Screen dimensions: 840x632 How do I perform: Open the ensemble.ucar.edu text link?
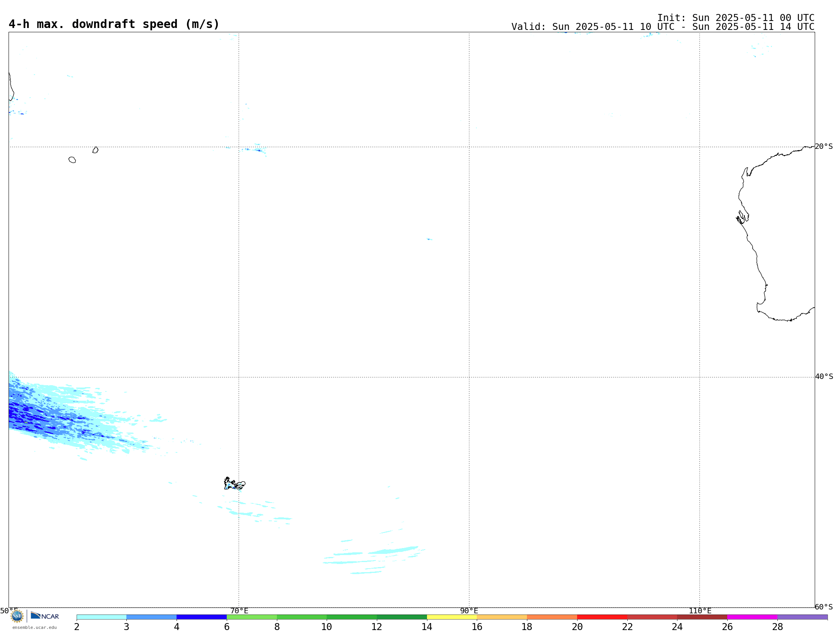coord(35,627)
